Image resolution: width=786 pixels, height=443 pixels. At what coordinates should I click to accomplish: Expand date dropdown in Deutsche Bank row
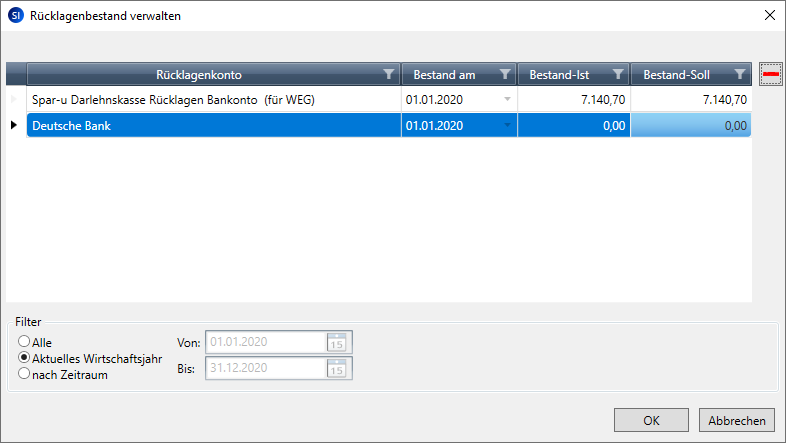point(507,125)
